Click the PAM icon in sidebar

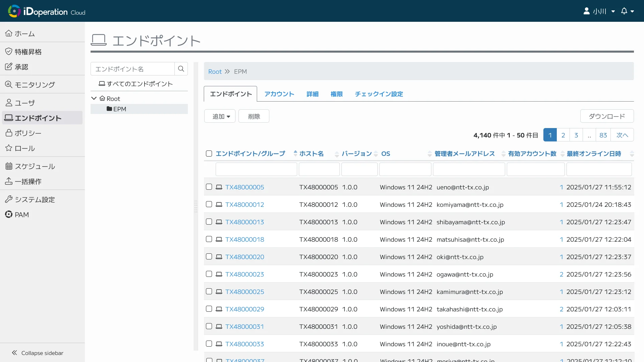[9, 215]
